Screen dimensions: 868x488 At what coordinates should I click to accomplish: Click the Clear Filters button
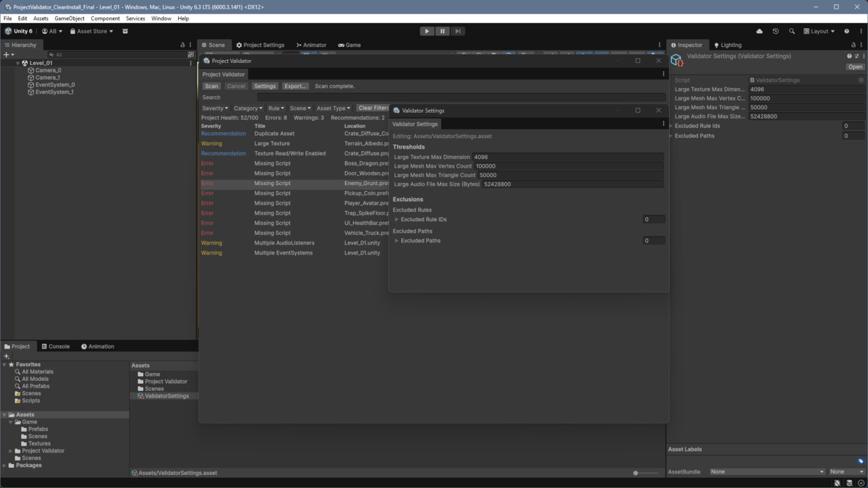click(x=373, y=108)
